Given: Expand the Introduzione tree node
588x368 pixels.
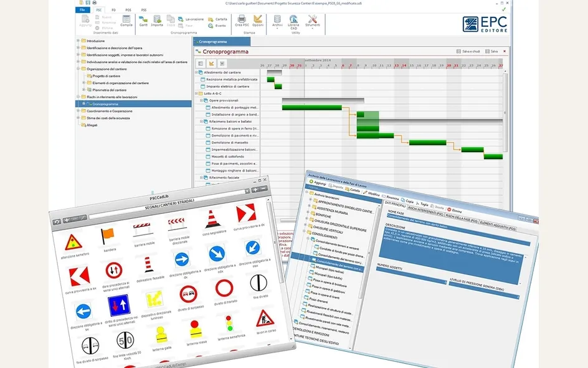Looking at the screenshot, I should click(x=78, y=41).
